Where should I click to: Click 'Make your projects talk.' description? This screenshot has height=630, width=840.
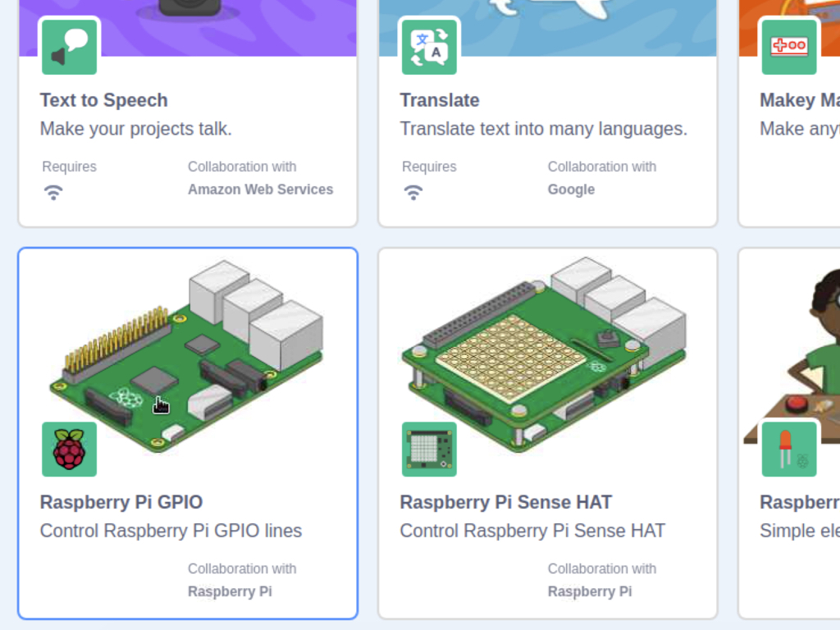(x=136, y=129)
